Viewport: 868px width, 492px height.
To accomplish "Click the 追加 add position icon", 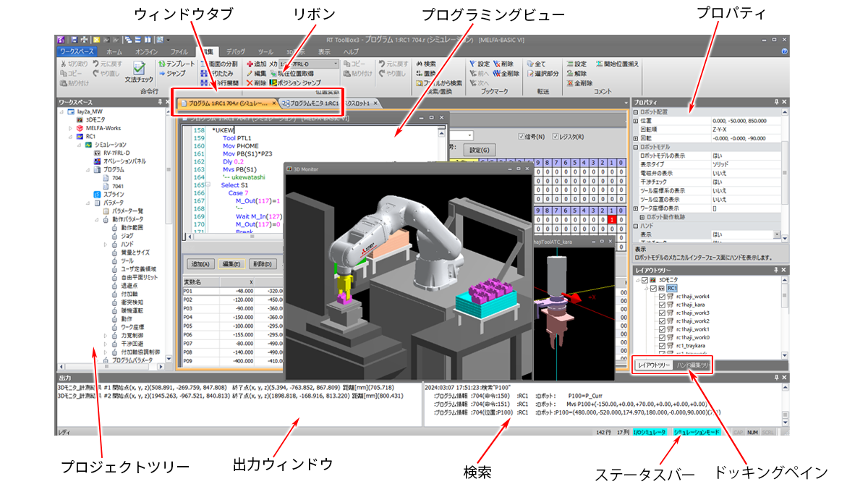I will coord(250,64).
